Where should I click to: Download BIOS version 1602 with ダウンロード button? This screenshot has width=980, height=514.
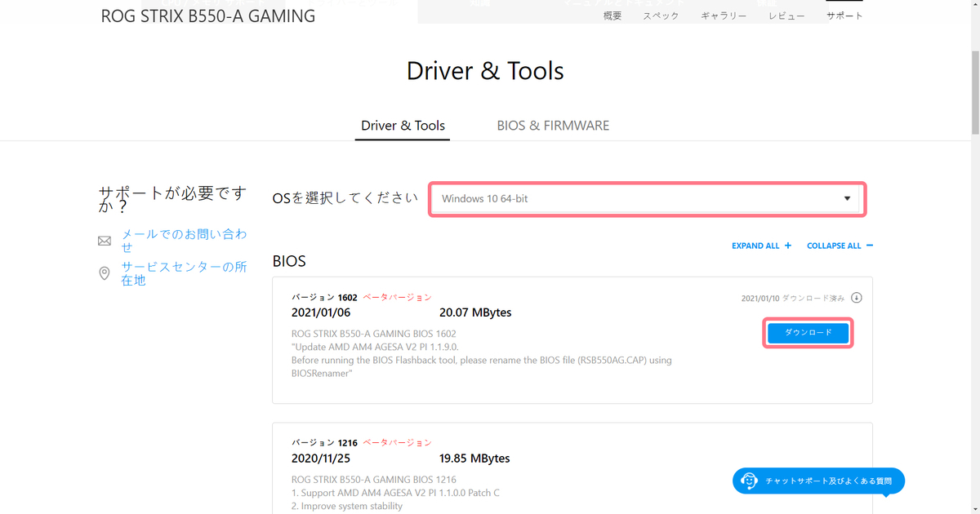[x=808, y=333]
